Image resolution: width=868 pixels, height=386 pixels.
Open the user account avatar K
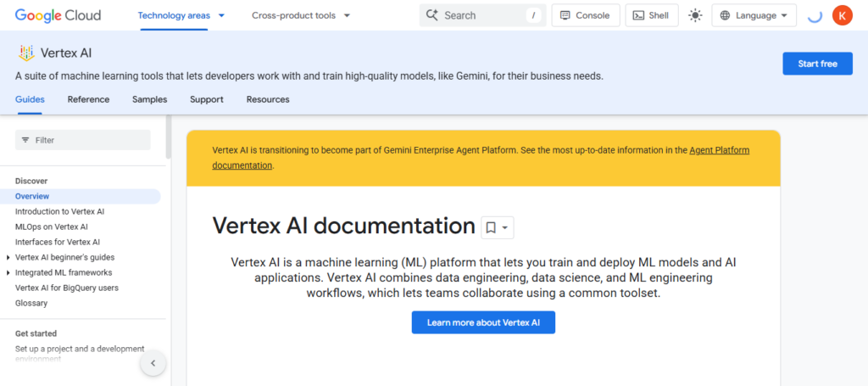[842, 15]
